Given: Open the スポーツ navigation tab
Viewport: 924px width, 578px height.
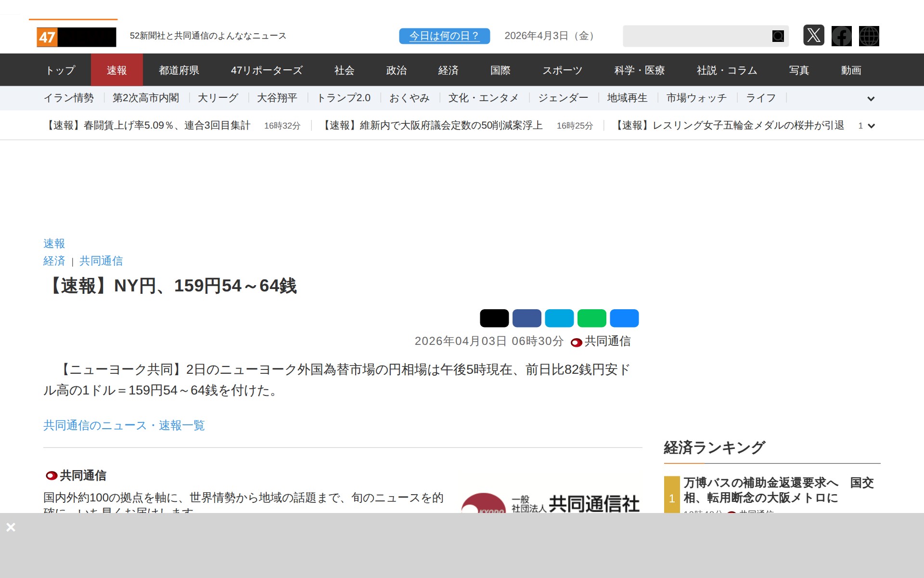Looking at the screenshot, I should point(562,70).
